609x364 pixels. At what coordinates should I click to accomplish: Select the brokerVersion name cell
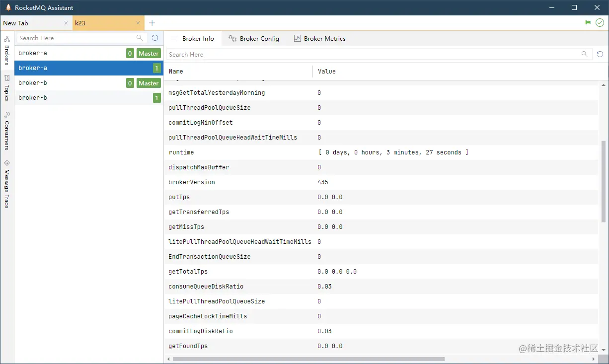point(192,182)
